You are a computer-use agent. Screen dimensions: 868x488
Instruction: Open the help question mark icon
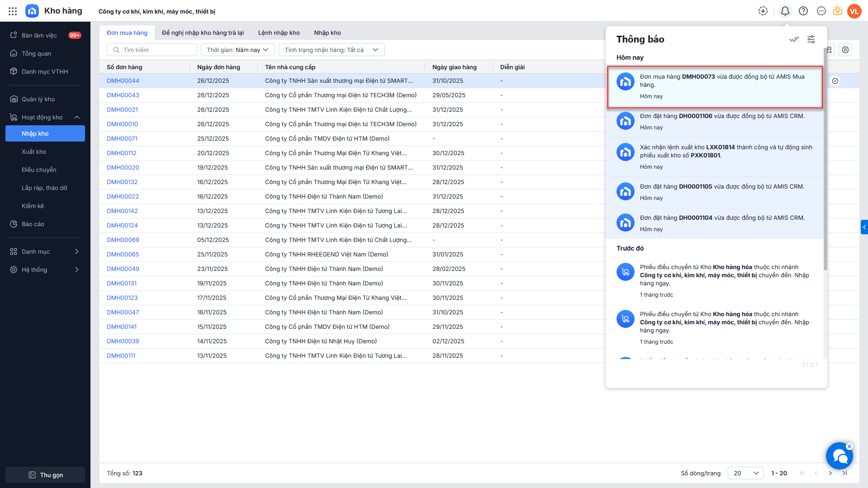click(x=803, y=11)
